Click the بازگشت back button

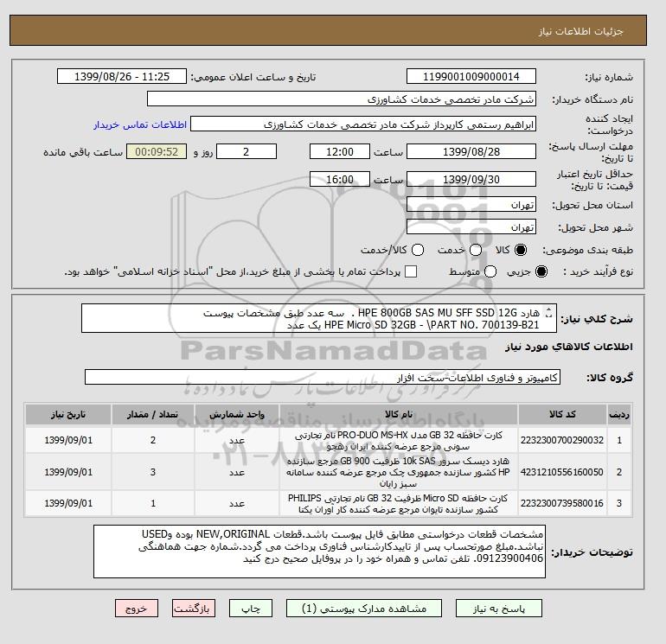pos(193,609)
